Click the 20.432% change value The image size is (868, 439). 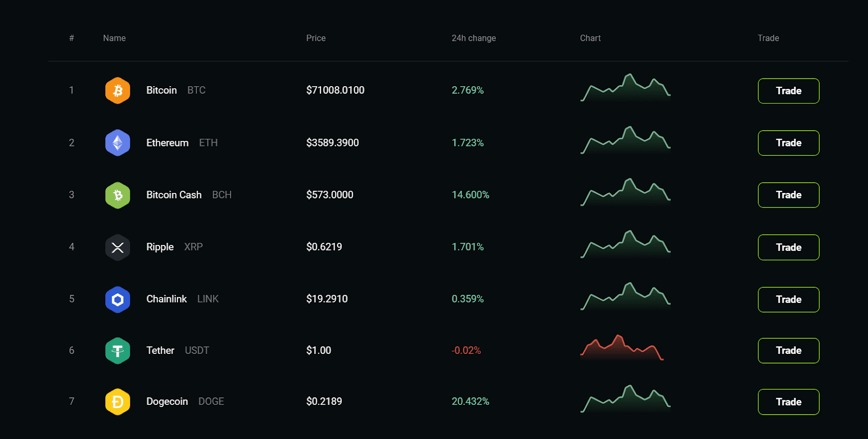click(x=470, y=401)
